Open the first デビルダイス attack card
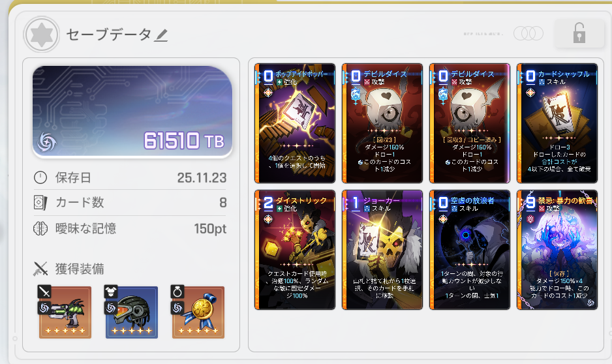The width and height of the screenshot is (612, 364). (382, 123)
